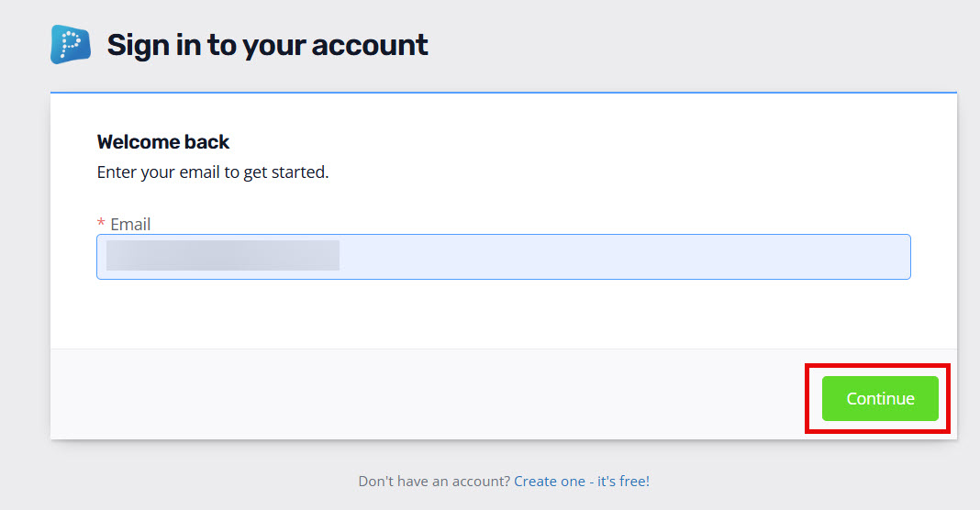Image resolution: width=980 pixels, height=510 pixels.
Task: Click "Enter your email to get started." text
Action: pyautogui.click(x=213, y=172)
